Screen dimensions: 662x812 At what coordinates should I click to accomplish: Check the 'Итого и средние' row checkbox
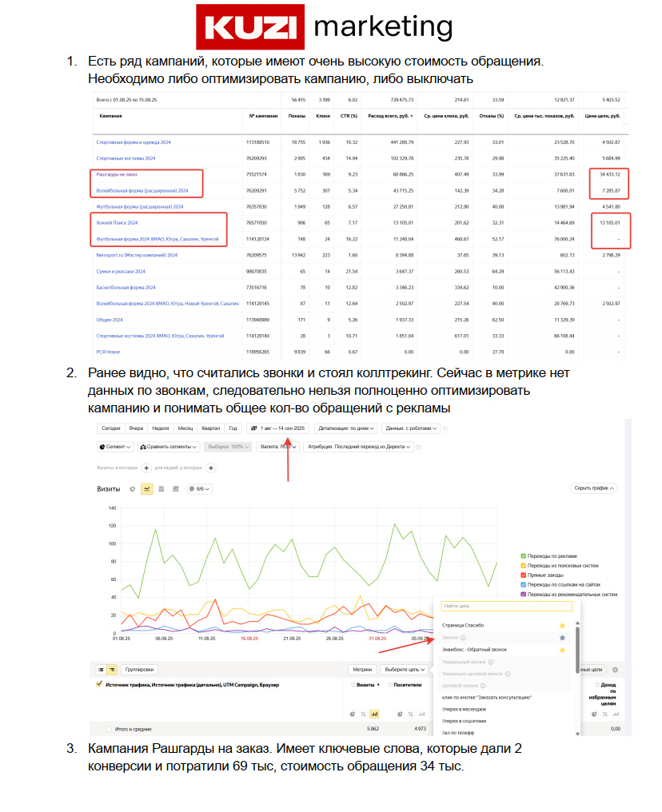108,729
